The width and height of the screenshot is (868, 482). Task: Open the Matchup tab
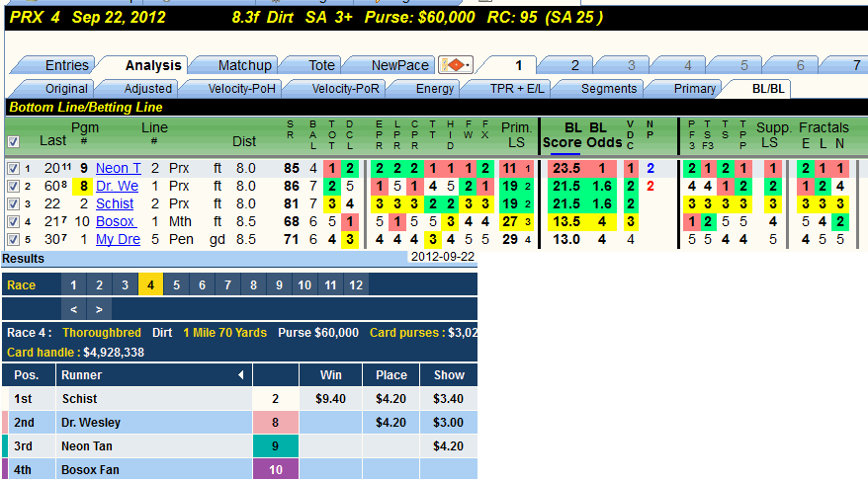(238, 65)
